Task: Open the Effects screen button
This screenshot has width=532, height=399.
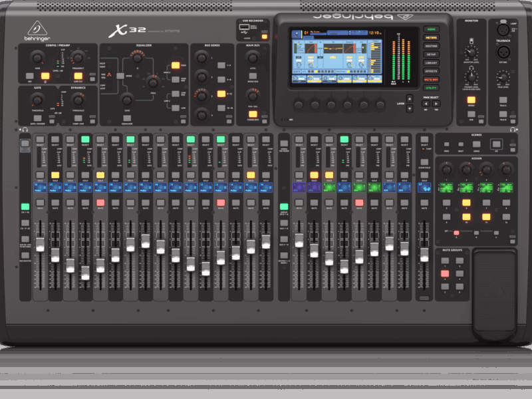Action: (x=431, y=71)
